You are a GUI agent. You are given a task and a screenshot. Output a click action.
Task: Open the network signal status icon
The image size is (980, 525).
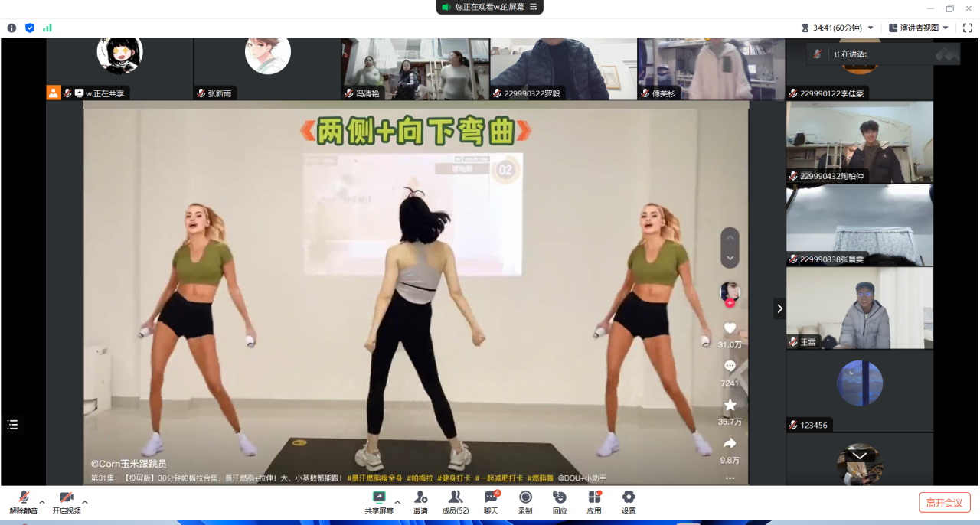pyautogui.click(x=47, y=28)
